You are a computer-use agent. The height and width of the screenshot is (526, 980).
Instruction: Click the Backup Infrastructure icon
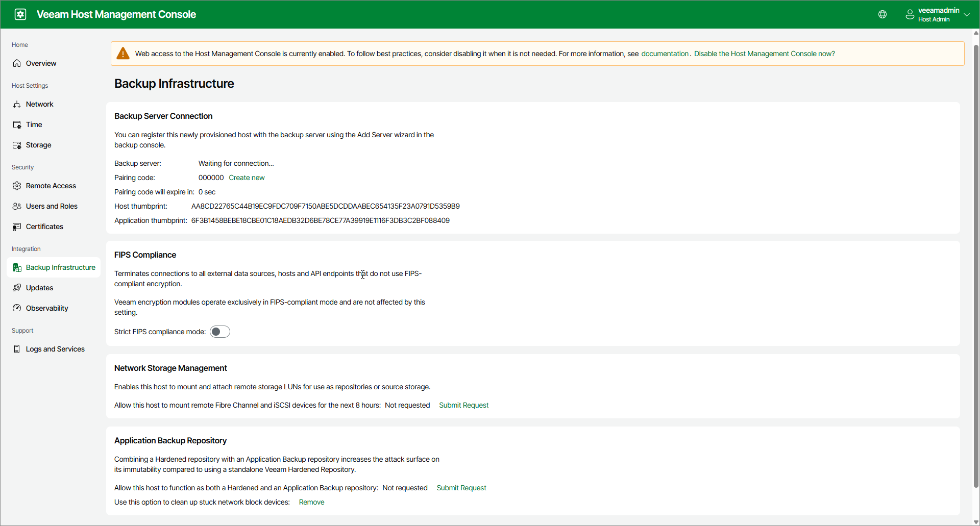pos(17,267)
